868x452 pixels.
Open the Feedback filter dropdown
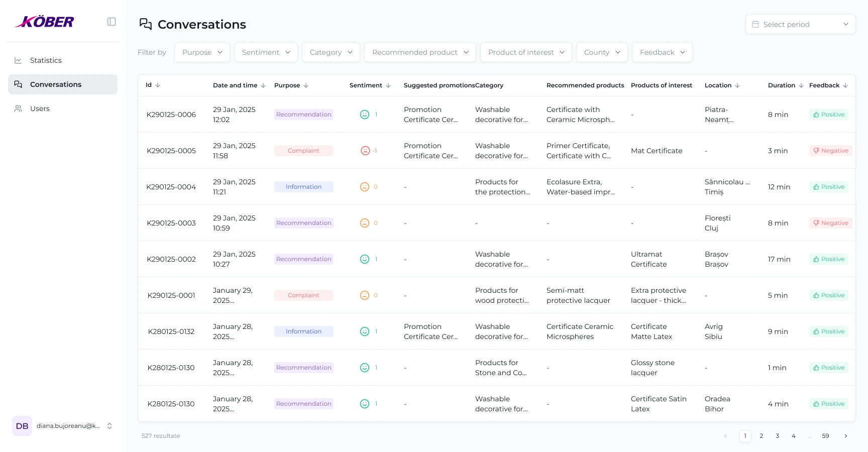click(662, 52)
